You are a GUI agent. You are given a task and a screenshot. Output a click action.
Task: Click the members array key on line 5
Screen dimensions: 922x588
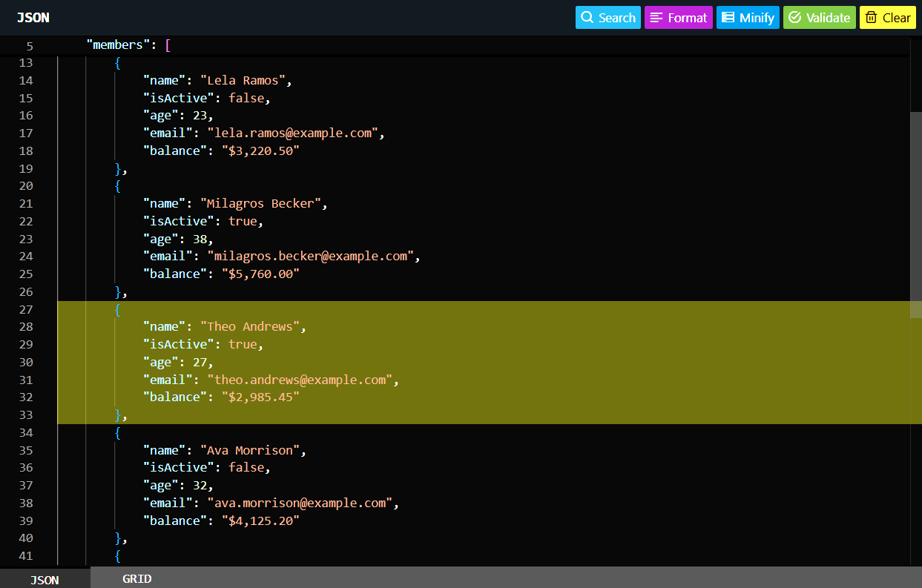pos(117,44)
